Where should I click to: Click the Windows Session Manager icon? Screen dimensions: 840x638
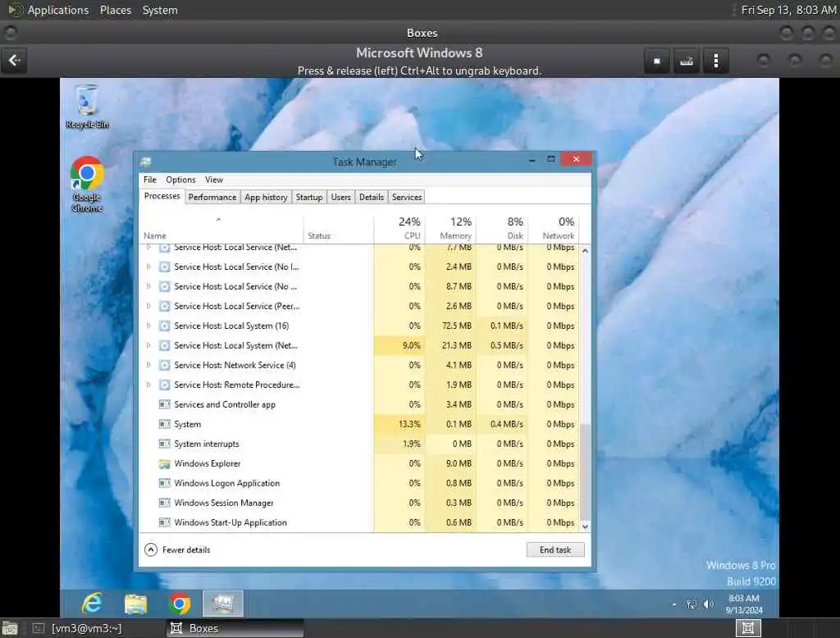click(x=164, y=503)
